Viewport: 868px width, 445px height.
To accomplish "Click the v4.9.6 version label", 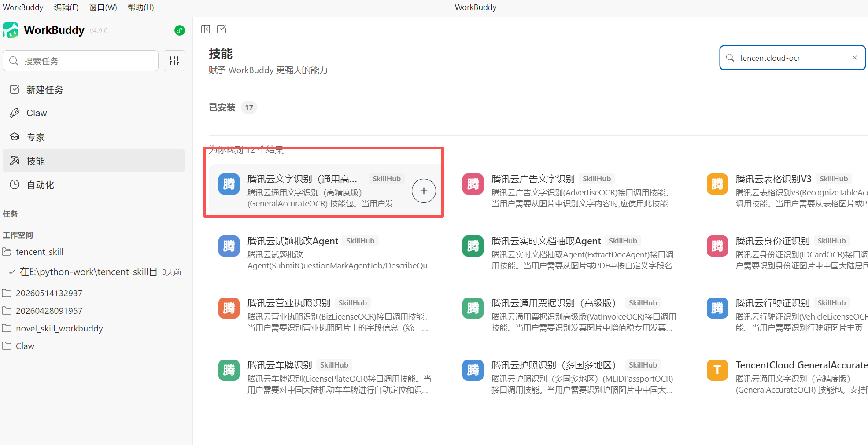I will pos(99,31).
